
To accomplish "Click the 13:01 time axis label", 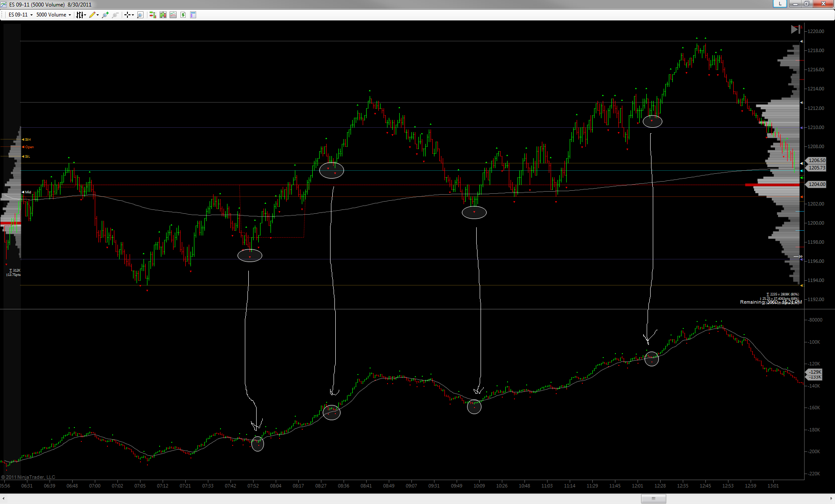I will tap(773, 486).
